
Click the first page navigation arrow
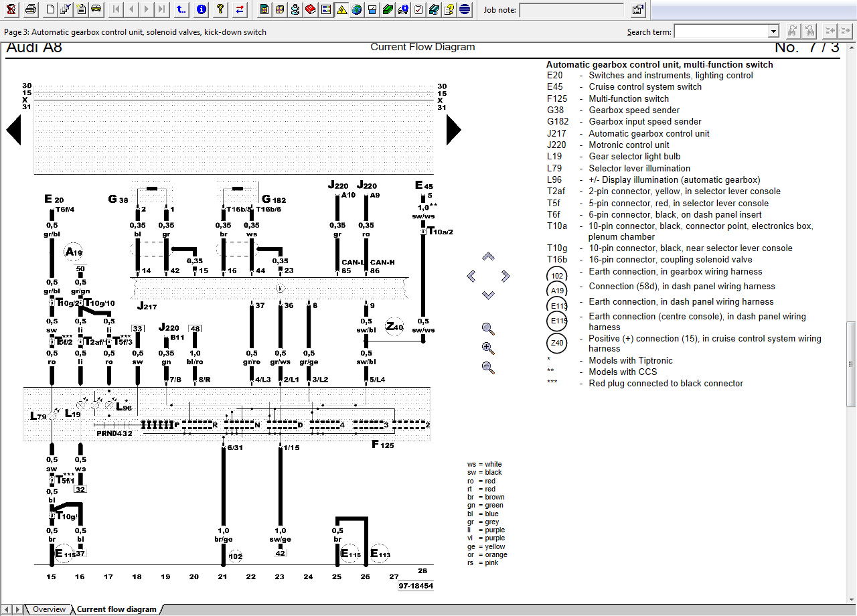click(116, 9)
